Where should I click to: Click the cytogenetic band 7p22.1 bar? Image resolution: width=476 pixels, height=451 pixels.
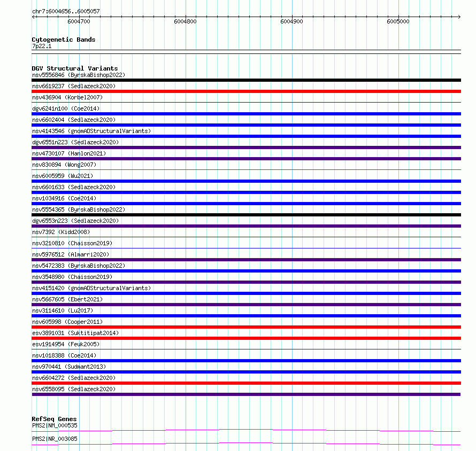pyautogui.click(x=246, y=52)
